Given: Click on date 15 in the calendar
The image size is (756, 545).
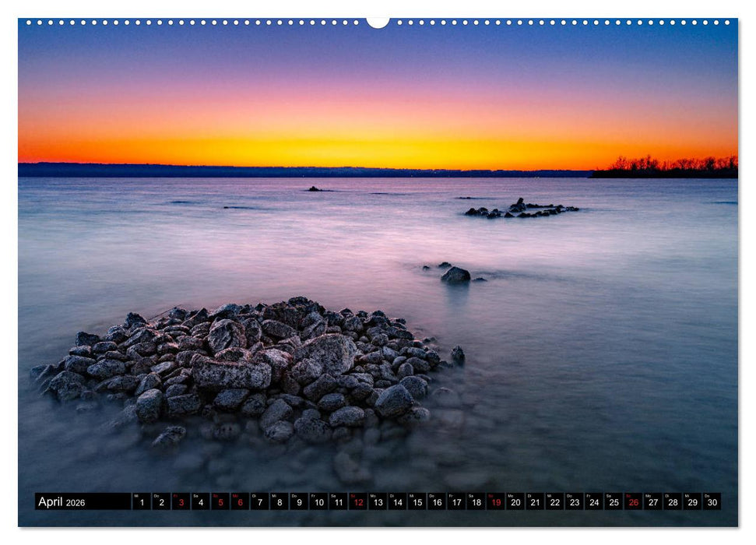Looking at the screenshot, I should click(417, 502).
